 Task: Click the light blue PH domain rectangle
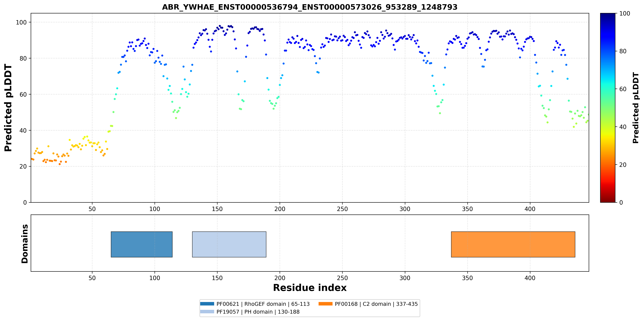(229, 244)
